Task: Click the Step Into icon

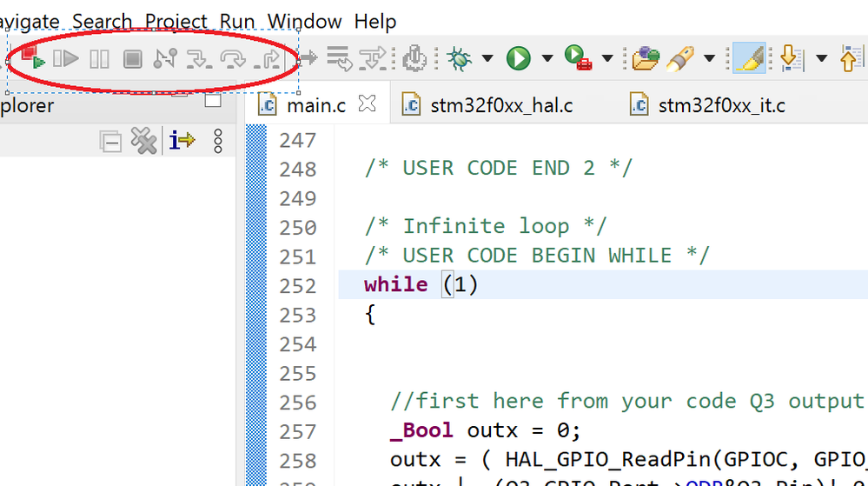Action: point(199,59)
